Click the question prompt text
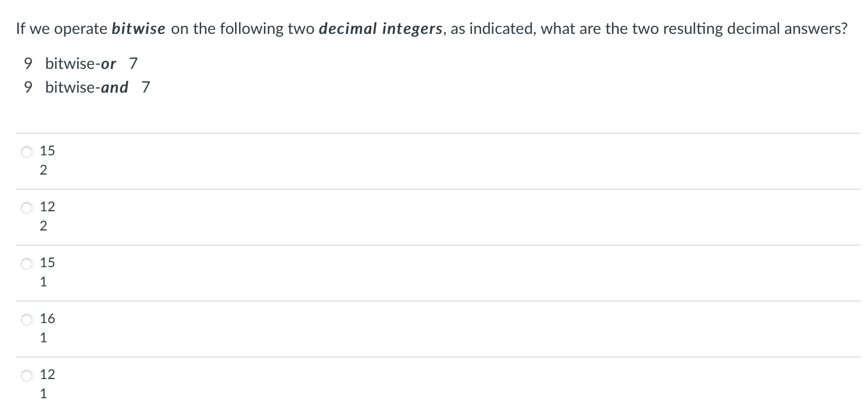The image size is (868, 418). (429, 28)
